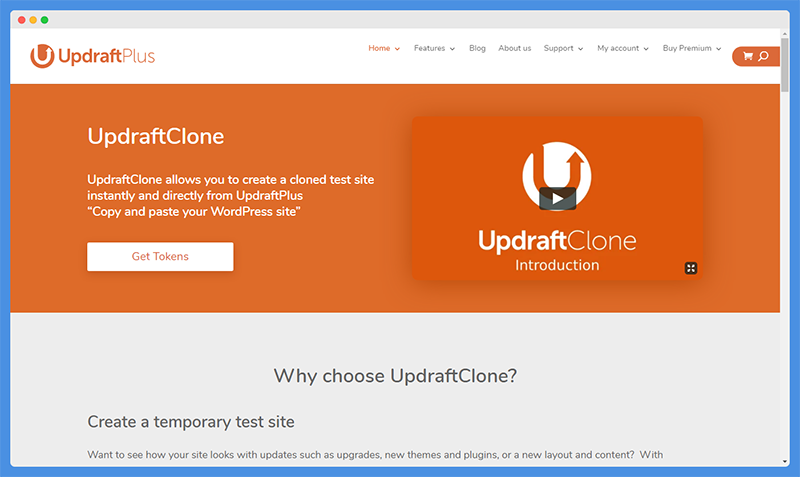Image resolution: width=800 pixels, height=477 pixels.
Task: Open the Buy Premium menu
Action: pyautogui.click(x=687, y=48)
